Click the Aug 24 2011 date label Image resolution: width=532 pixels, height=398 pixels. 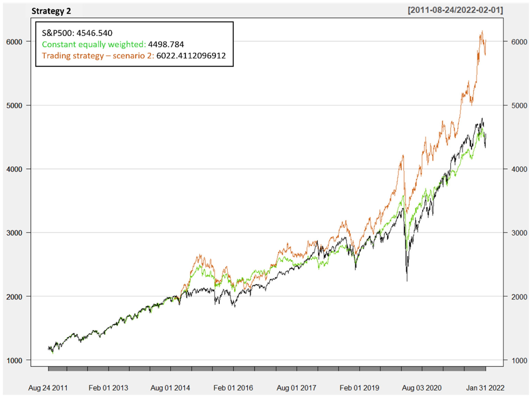[48, 388]
